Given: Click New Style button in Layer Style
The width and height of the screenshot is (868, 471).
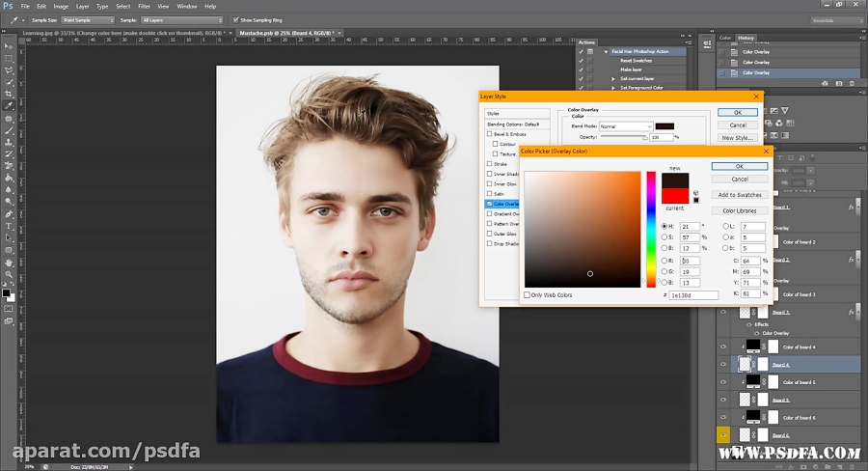Looking at the screenshot, I should coord(738,137).
